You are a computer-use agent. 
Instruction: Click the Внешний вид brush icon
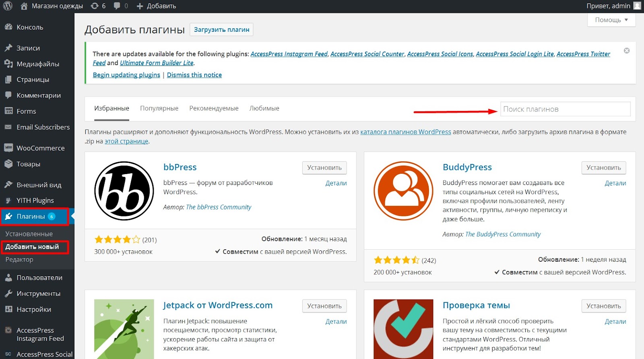[8, 185]
